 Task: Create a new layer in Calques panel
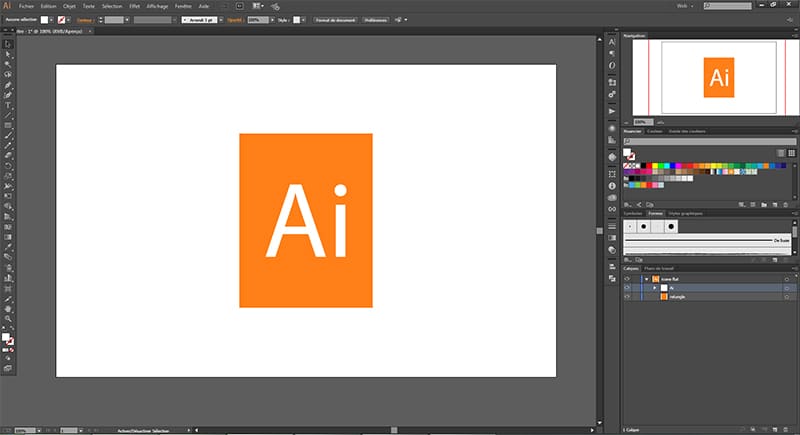click(x=775, y=430)
